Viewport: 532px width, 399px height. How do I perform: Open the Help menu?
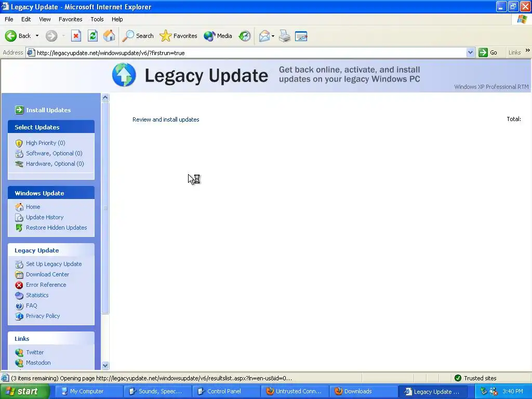click(117, 19)
